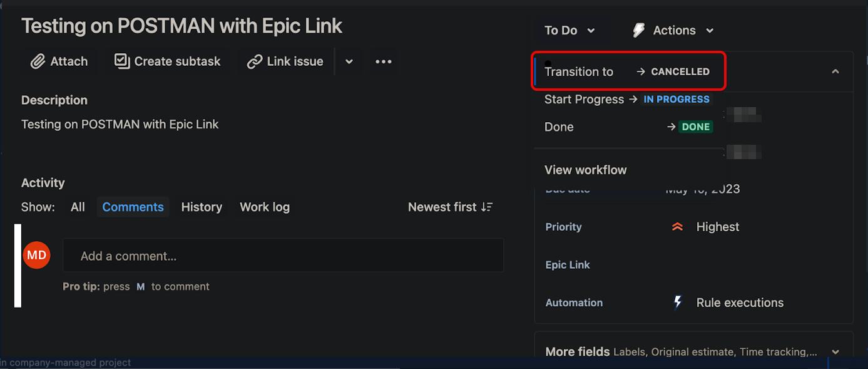
Task: Click the Link issue button
Action: (x=285, y=61)
